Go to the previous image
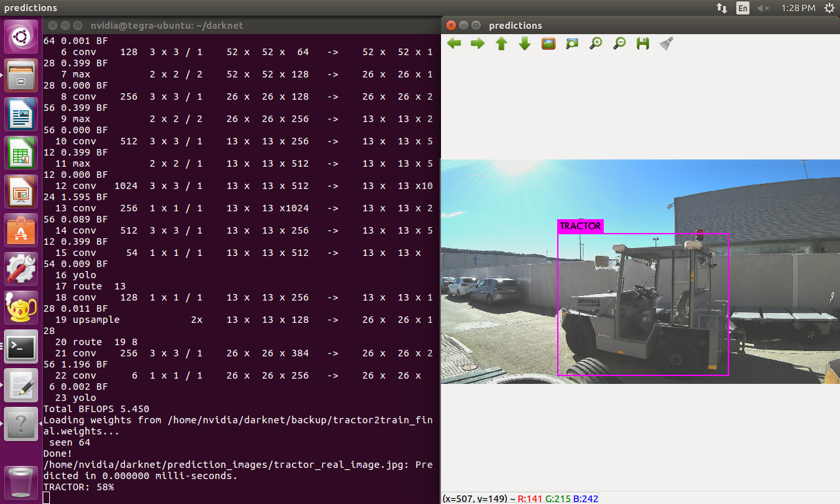 453,43
